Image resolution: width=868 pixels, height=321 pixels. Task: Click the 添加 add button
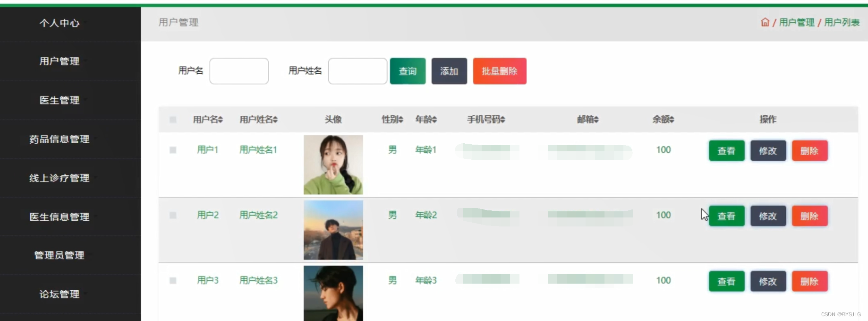[449, 71]
